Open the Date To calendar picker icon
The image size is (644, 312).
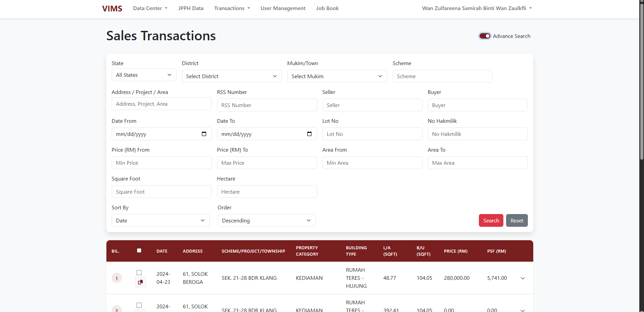coord(309,134)
